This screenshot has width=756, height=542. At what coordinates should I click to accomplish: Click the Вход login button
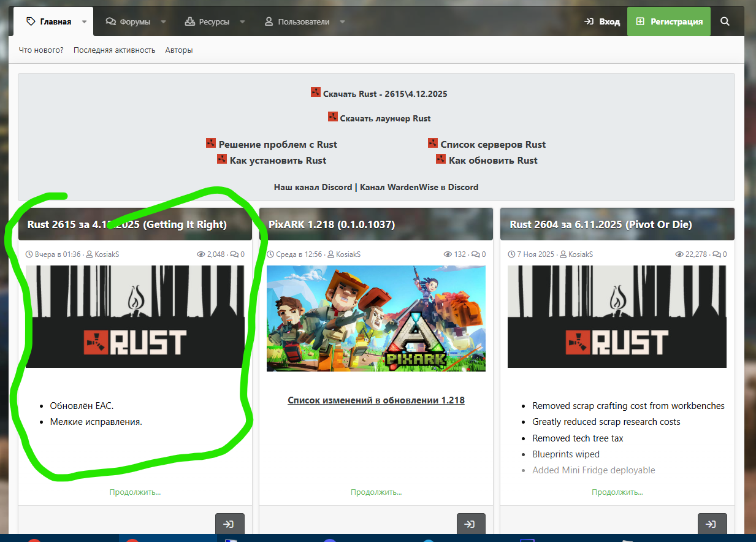(x=601, y=21)
